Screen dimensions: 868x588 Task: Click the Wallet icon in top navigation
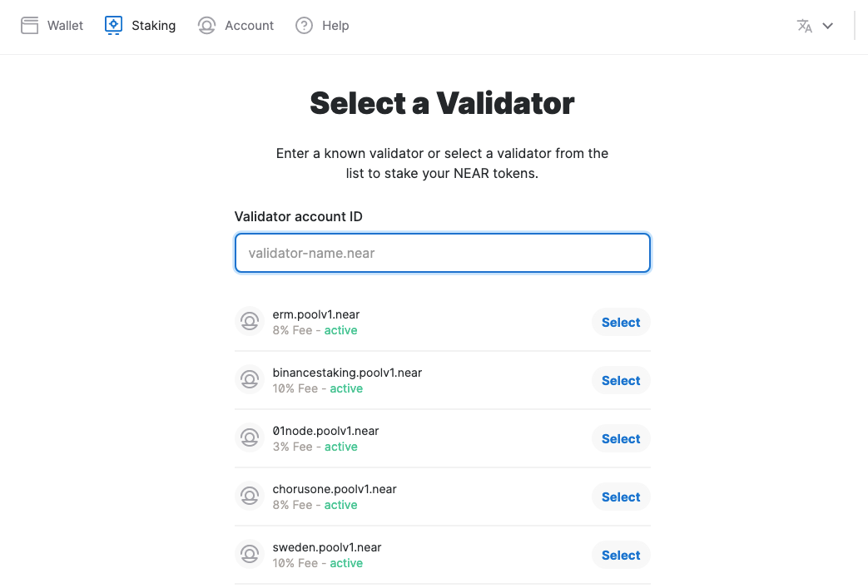point(30,26)
